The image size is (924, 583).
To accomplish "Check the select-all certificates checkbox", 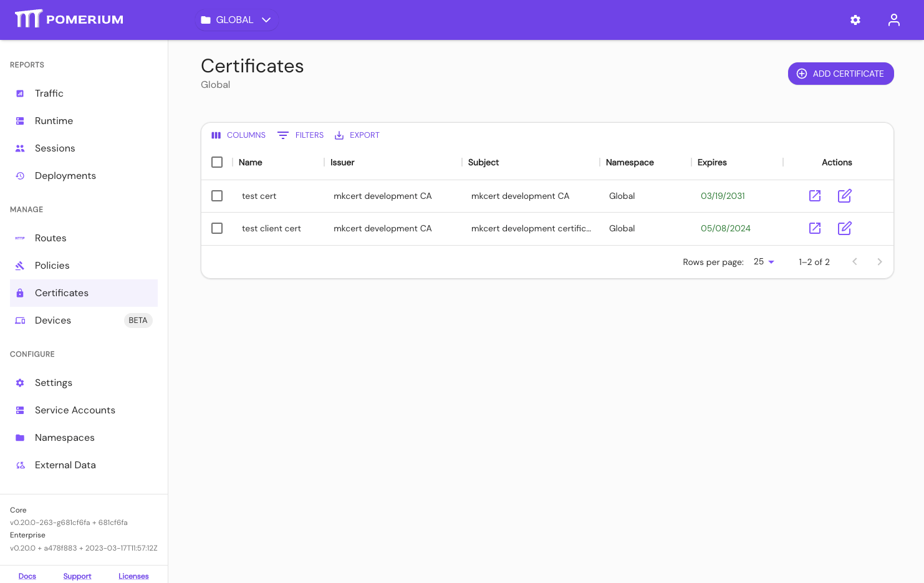I will [217, 162].
